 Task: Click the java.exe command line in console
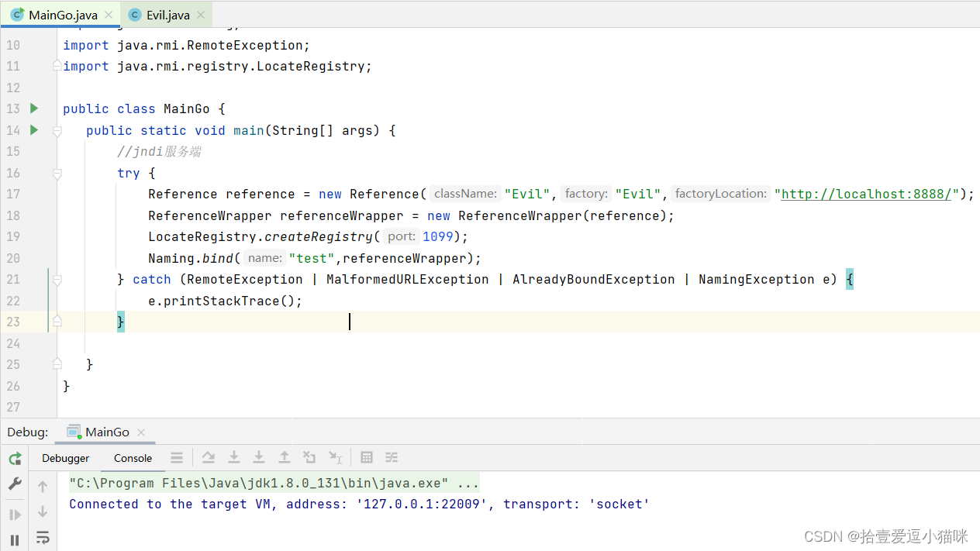pos(274,484)
